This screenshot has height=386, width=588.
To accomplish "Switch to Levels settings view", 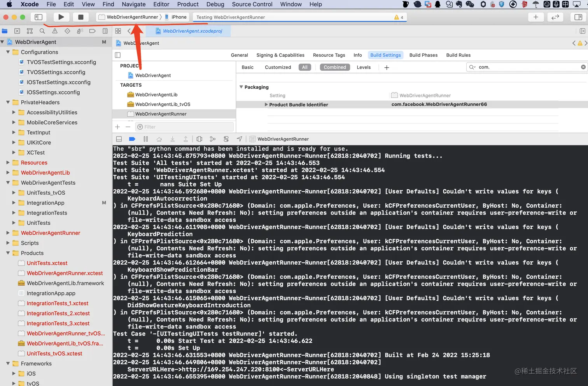I will (364, 67).
